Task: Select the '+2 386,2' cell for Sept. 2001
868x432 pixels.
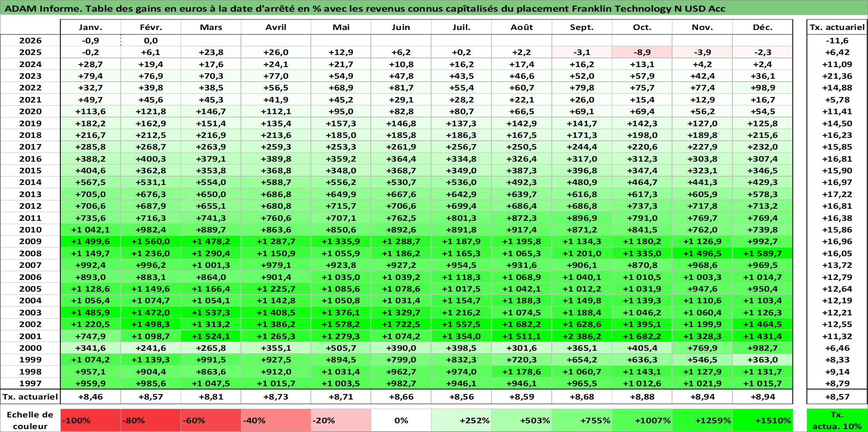Action: pyautogui.click(x=582, y=336)
